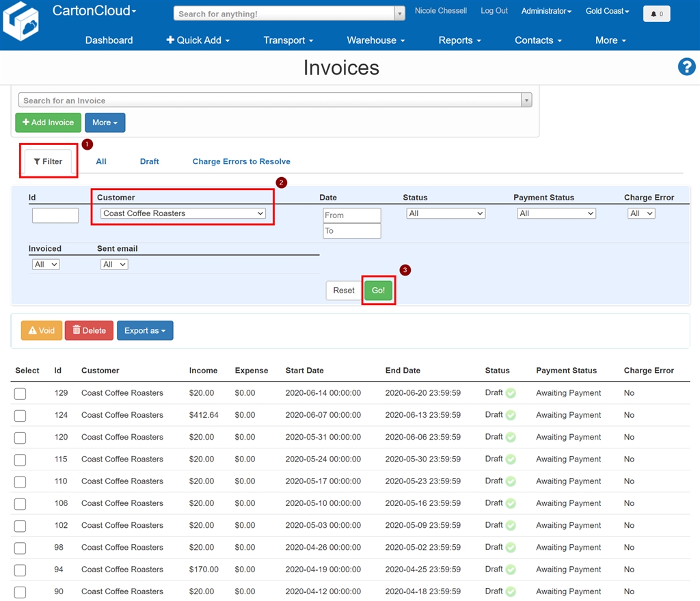Open the Gold Coast location dropdown

pos(607,11)
